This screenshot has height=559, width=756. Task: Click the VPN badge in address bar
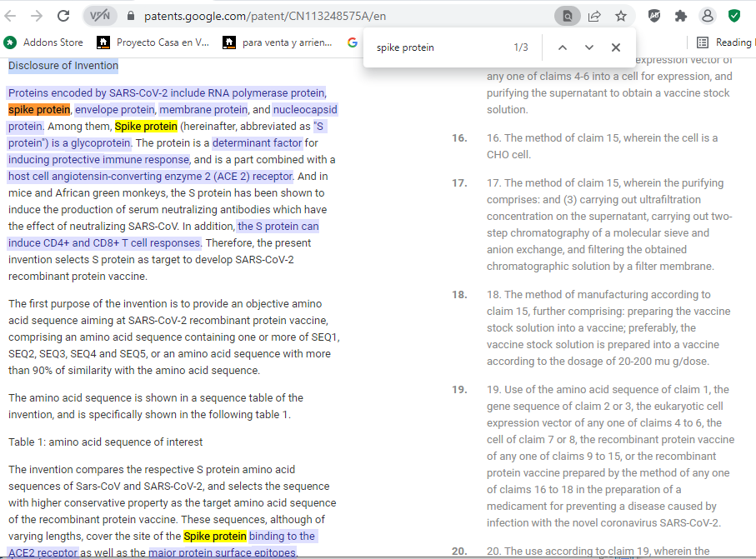pos(100,16)
